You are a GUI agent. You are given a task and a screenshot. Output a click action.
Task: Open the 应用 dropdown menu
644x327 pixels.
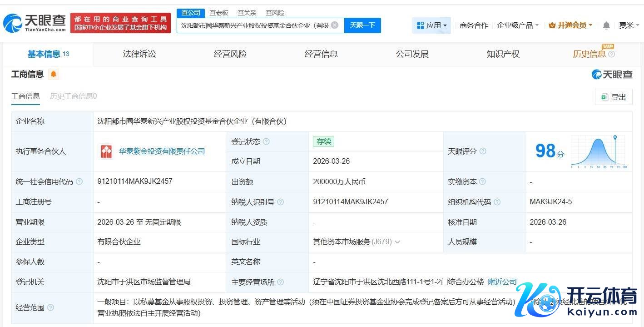[431, 25]
